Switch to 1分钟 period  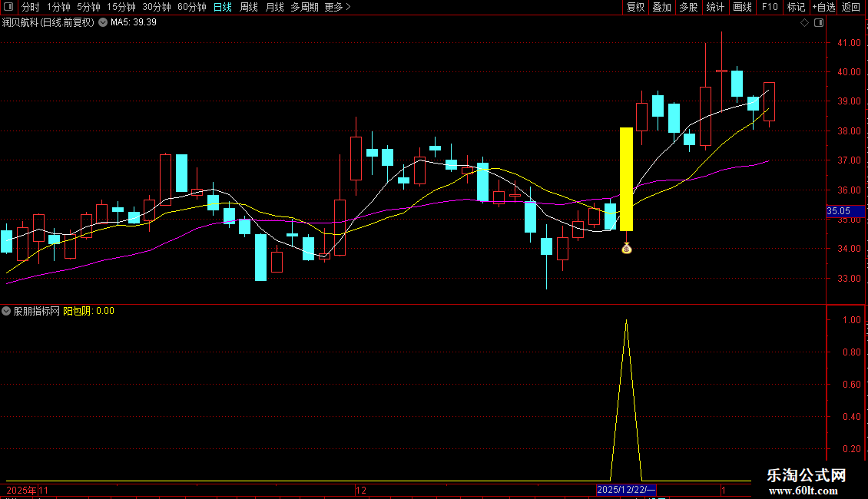tap(58, 7)
